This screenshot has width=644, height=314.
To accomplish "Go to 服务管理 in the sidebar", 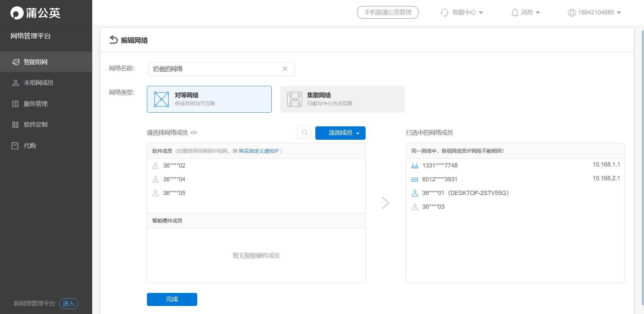I will [36, 104].
